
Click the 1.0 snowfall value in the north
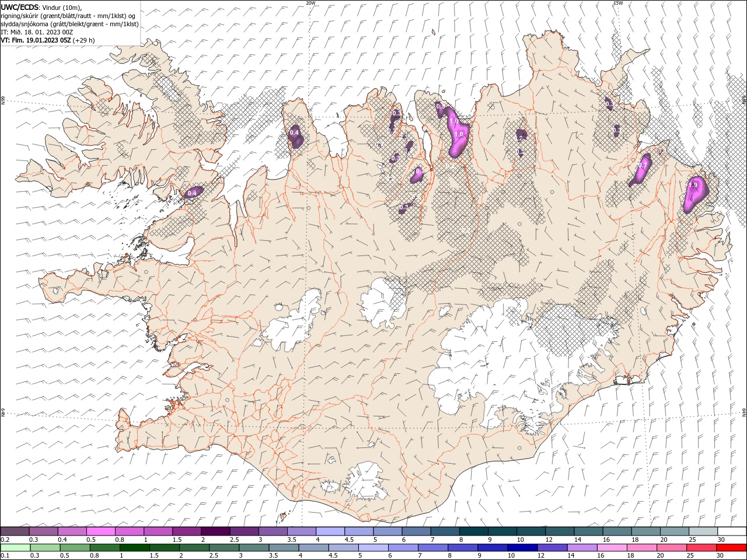pyautogui.click(x=459, y=134)
